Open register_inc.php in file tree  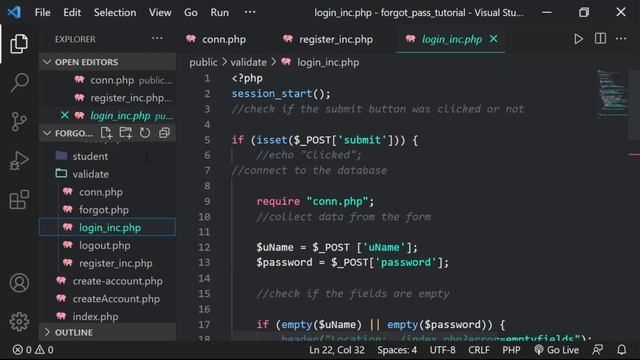(x=107, y=263)
